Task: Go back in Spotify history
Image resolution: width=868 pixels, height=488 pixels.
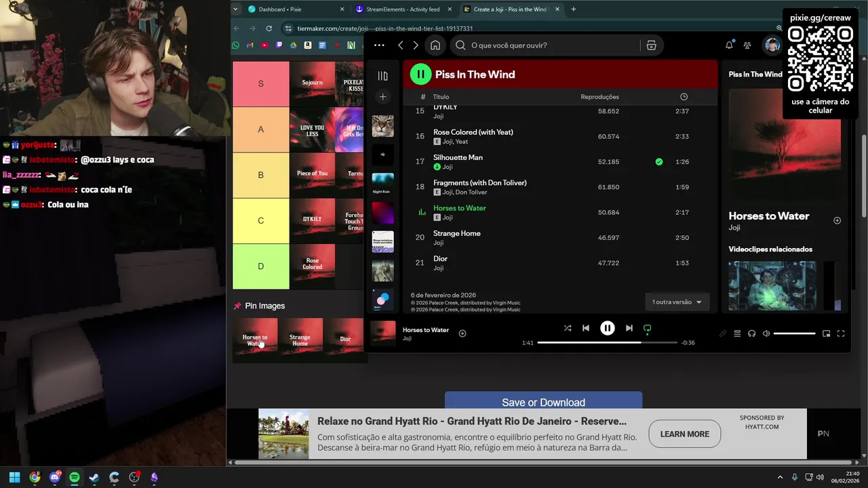Action: (401, 45)
